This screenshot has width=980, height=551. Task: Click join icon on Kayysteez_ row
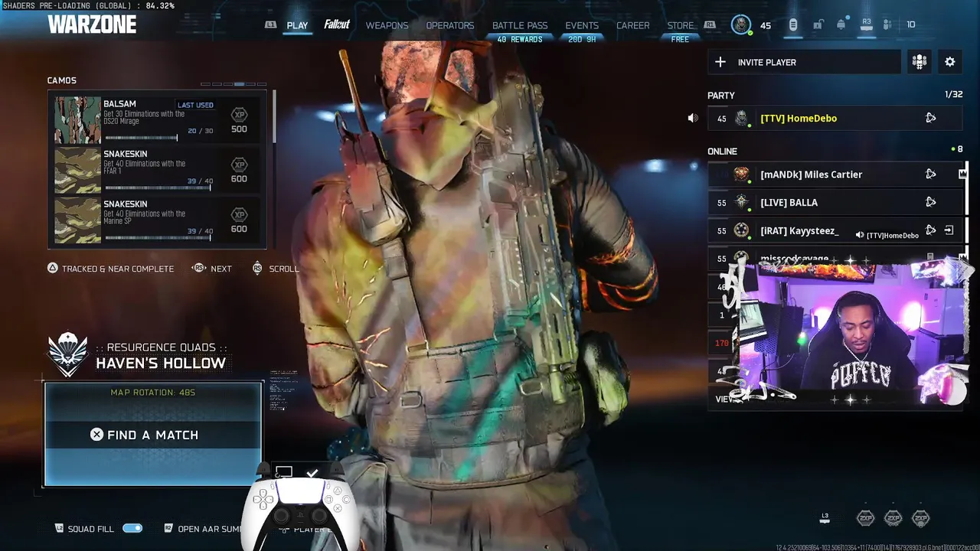tap(949, 230)
